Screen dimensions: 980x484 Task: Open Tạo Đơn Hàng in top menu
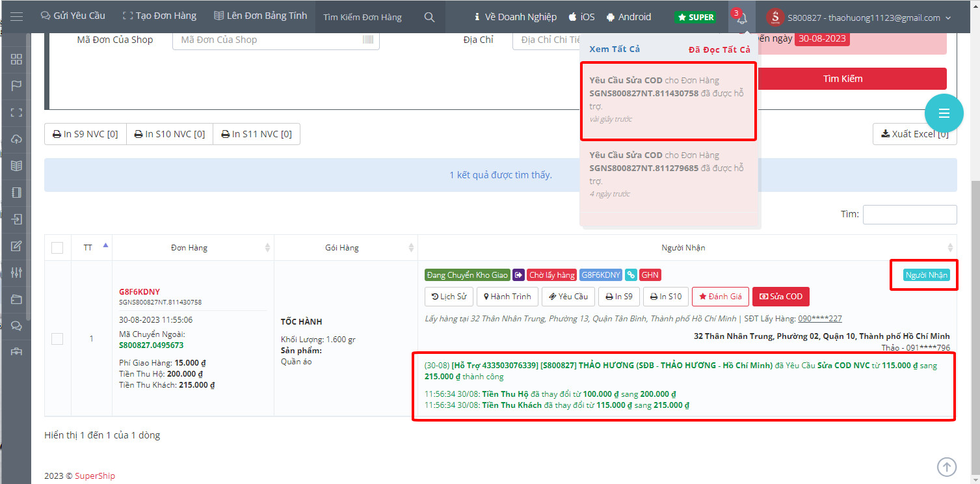[x=159, y=16]
